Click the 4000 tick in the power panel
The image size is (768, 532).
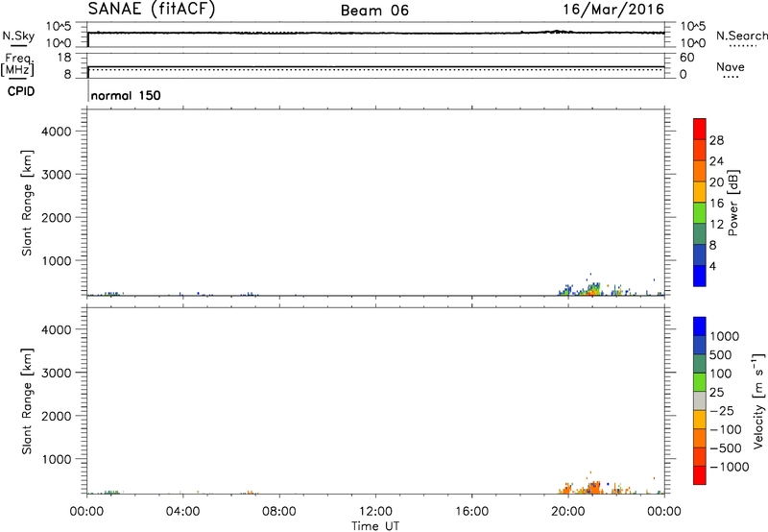coord(57,132)
